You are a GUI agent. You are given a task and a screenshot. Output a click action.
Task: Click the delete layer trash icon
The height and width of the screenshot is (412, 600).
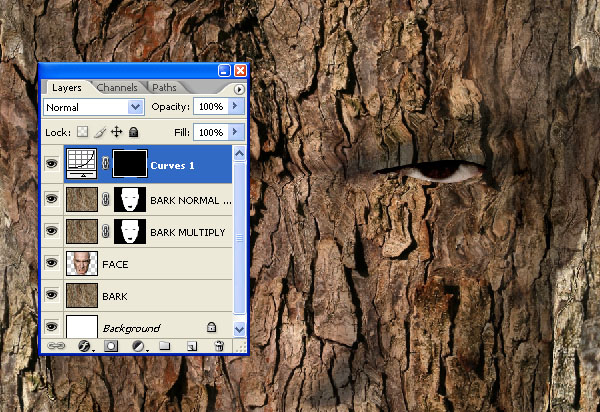[219, 345]
